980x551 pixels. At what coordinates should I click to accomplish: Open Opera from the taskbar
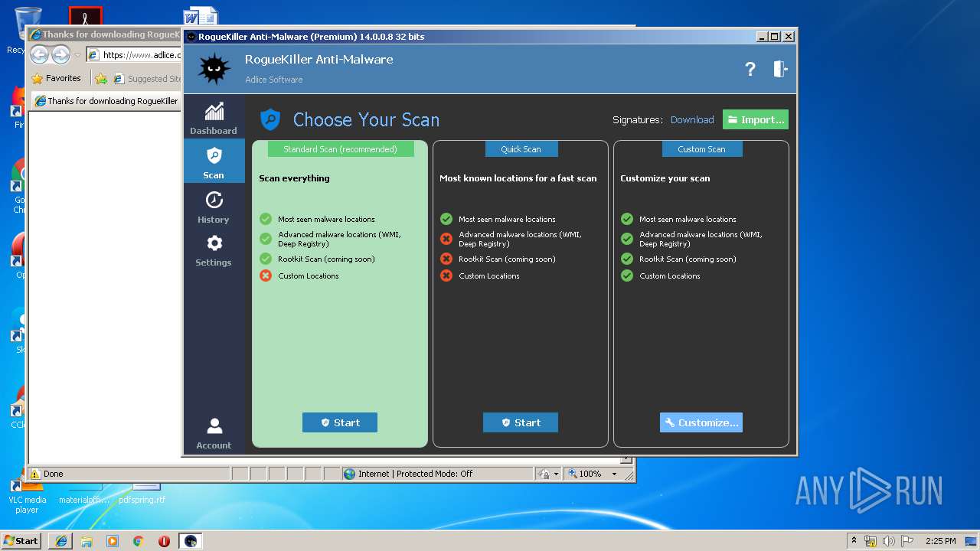(x=164, y=541)
